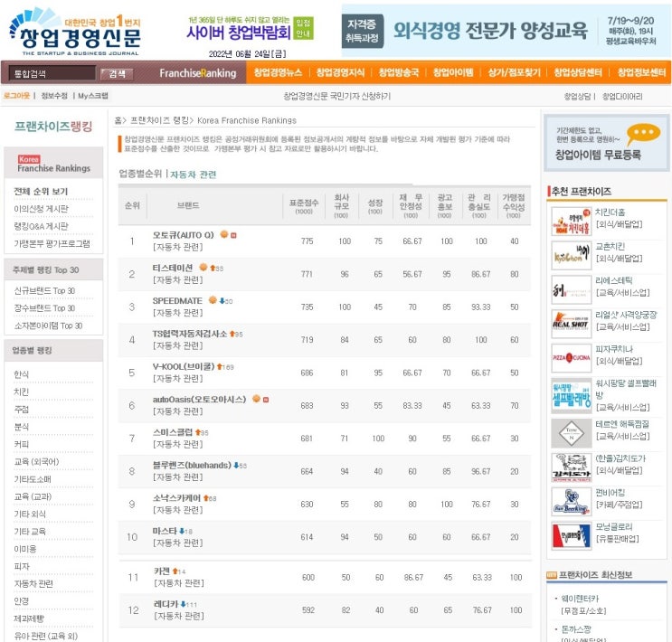Open the 창업상담 top link
This screenshot has height=642, width=672.
point(577,97)
